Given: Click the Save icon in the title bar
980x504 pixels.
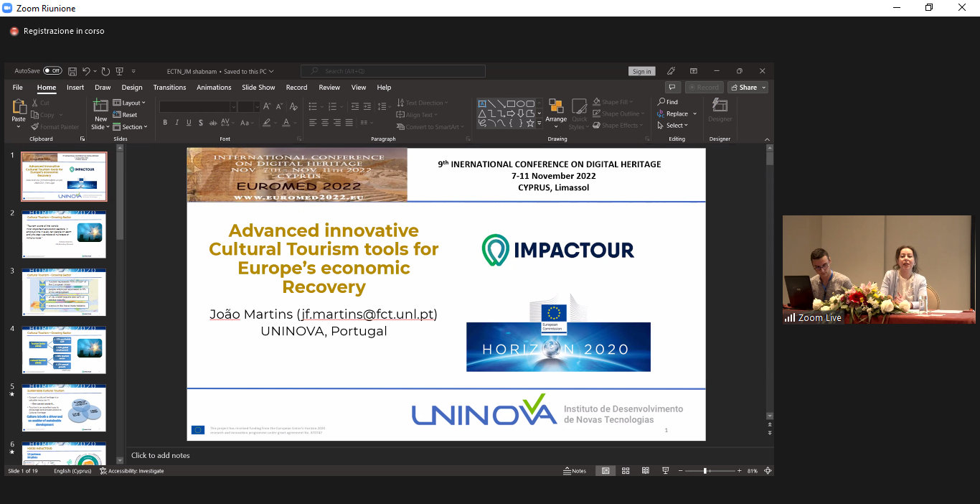Looking at the screenshot, I should point(72,71).
